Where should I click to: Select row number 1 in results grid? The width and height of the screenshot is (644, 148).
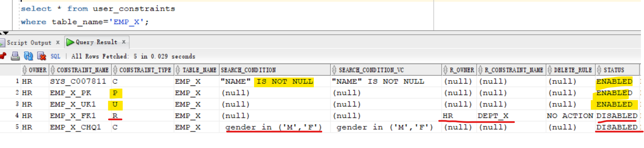17,81
